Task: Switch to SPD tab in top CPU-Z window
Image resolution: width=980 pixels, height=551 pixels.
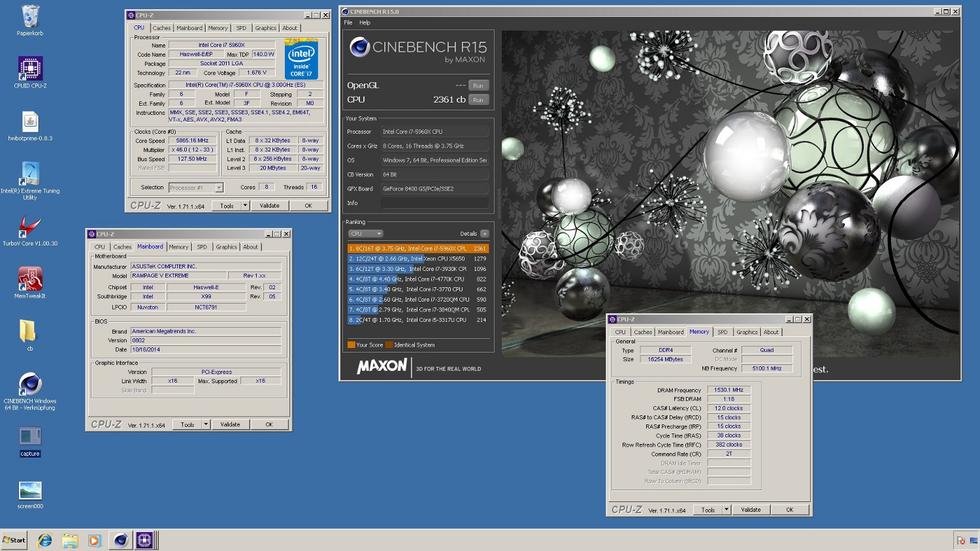Action: click(242, 28)
